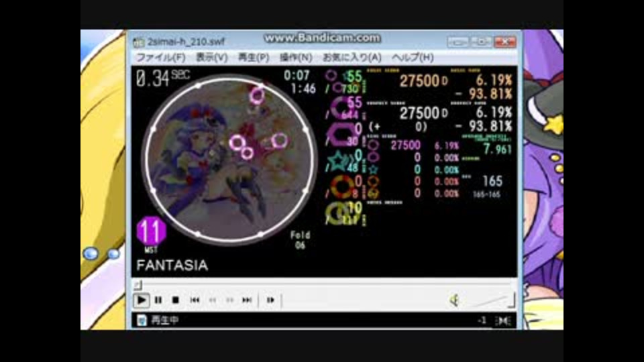Skip to previous item
The image size is (644, 362).
click(195, 300)
